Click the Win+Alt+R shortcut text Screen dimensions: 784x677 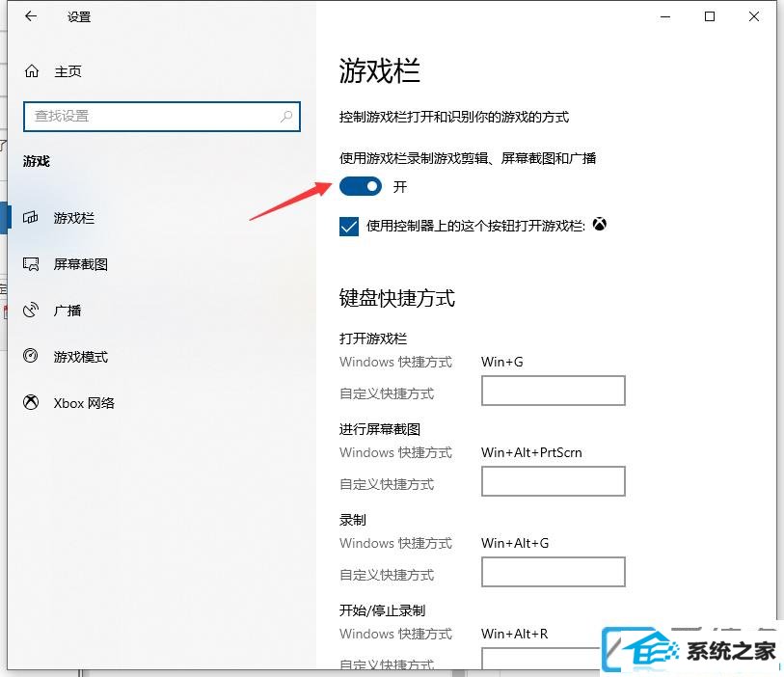click(x=515, y=634)
